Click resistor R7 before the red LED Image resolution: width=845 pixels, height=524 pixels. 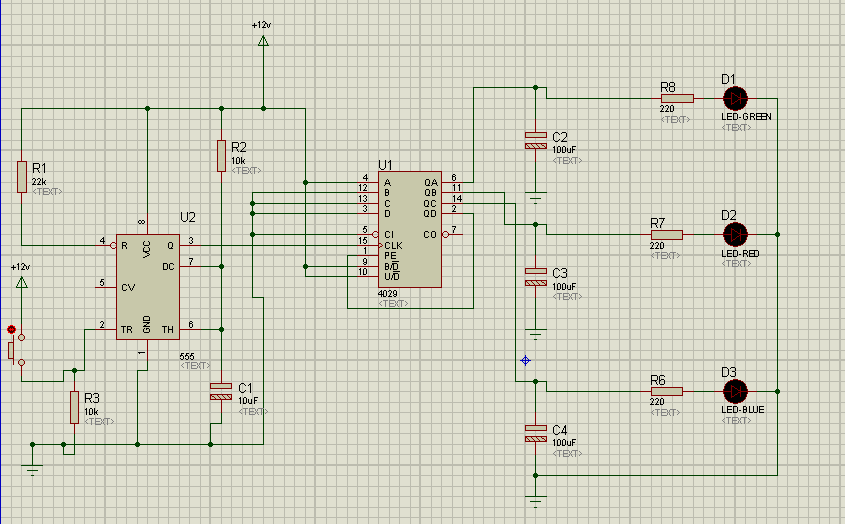(x=668, y=234)
